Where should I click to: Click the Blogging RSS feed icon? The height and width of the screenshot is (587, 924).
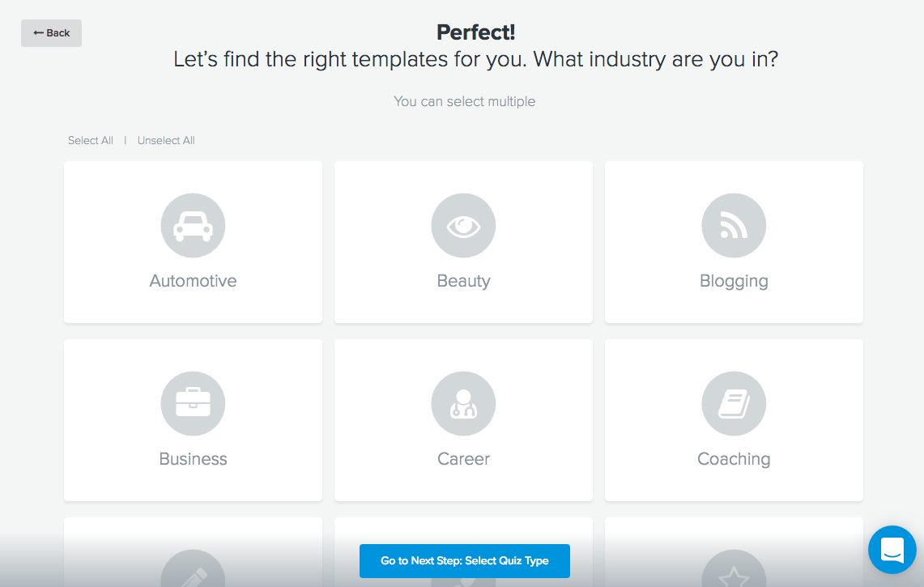[x=734, y=226]
